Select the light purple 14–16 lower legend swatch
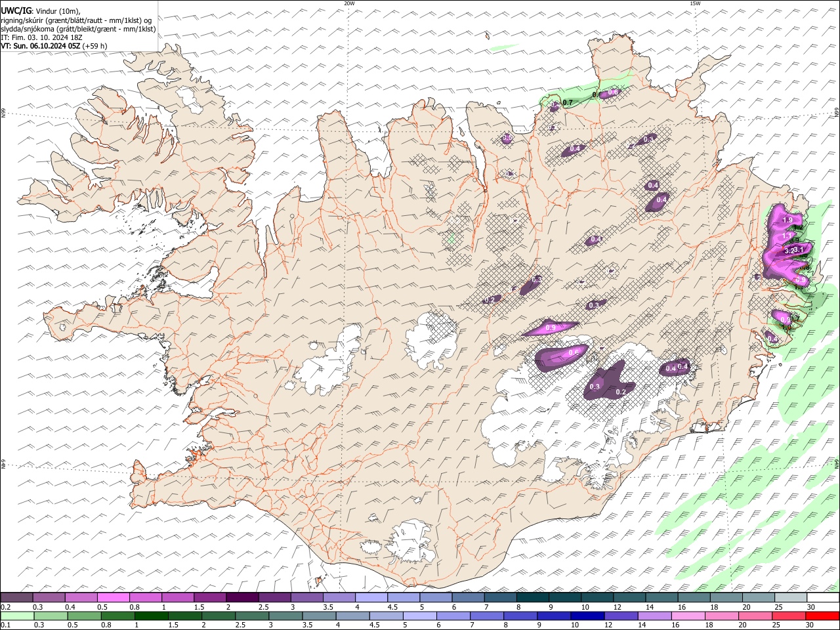840x630 pixels. click(654, 616)
